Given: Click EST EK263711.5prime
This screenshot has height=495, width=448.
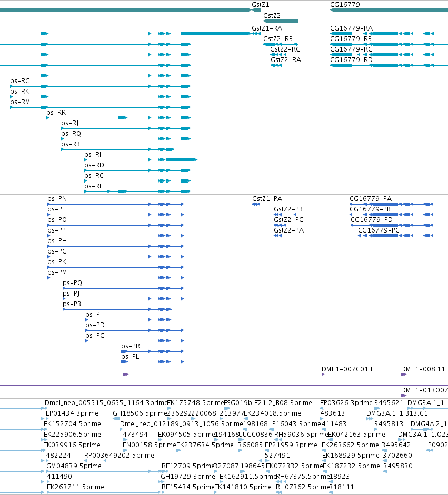Looking at the screenshot, I should tap(75, 487).
